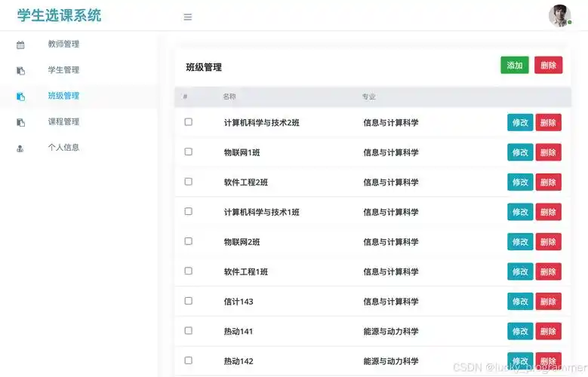Tick the checkbox for 软件工程2班
The image size is (588, 377).
point(188,182)
